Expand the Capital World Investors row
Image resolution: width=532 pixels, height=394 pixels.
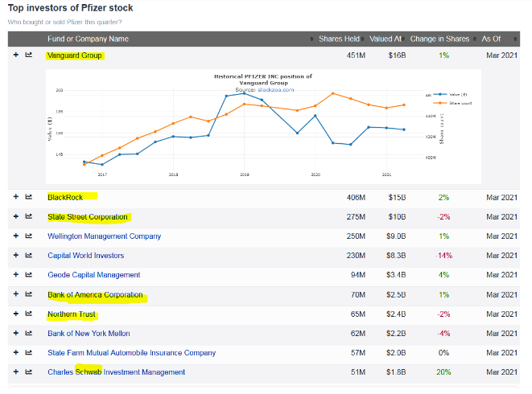[x=15, y=255]
